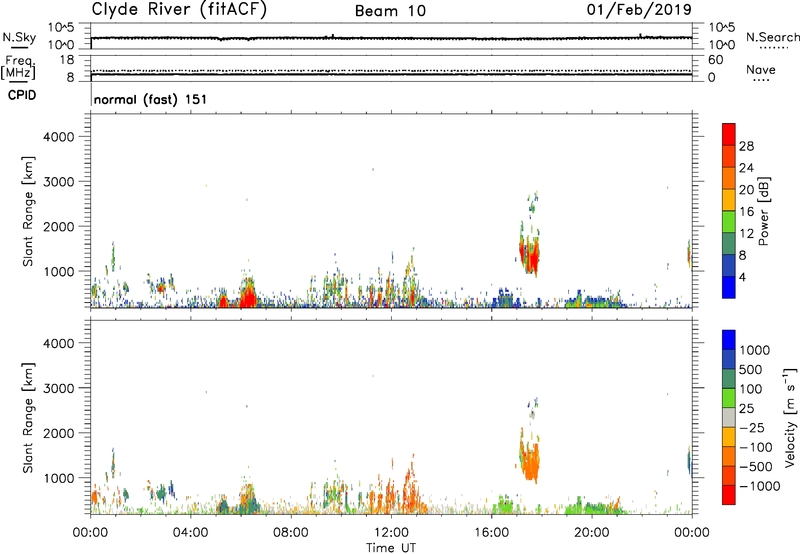The width and height of the screenshot is (800, 554).
Task: Click the '3000' tick on velocity plot axis
Action: point(59,388)
